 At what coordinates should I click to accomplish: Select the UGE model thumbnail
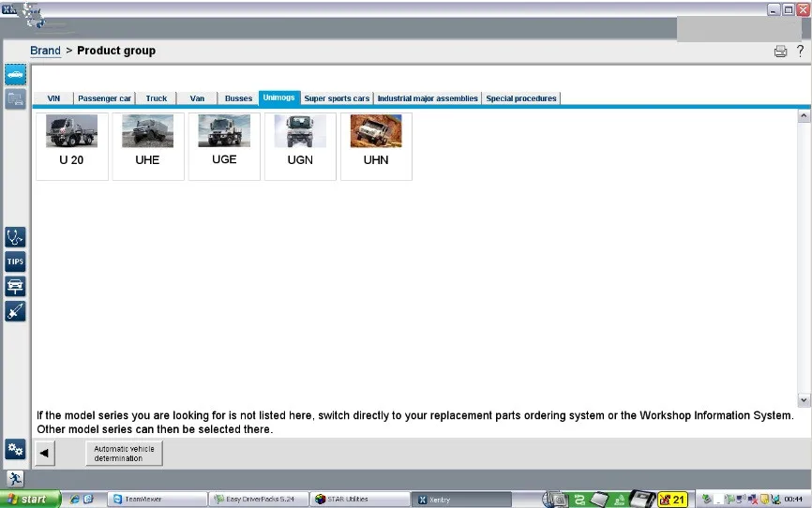[x=224, y=146]
